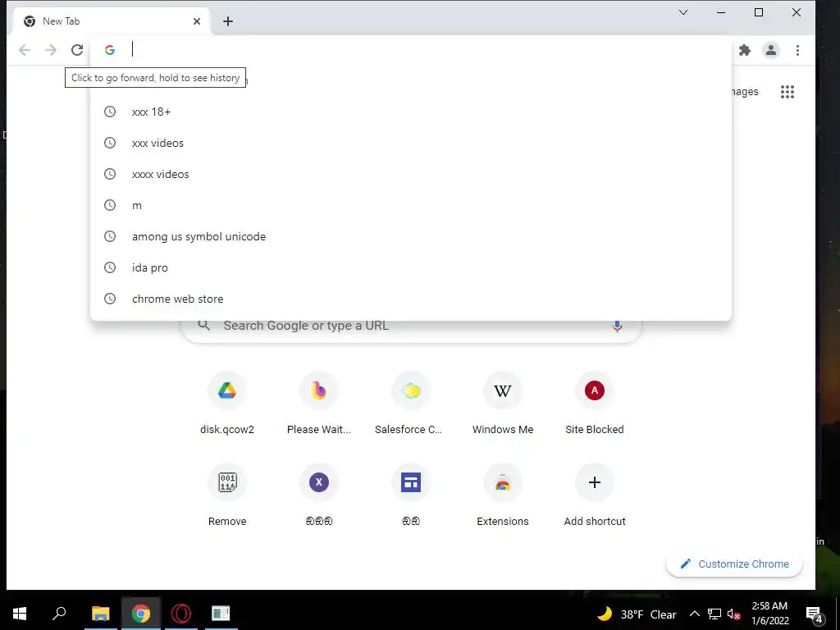Add a new shortcut tile
The height and width of the screenshot is (630, 840).
click(x=595, y=496)
